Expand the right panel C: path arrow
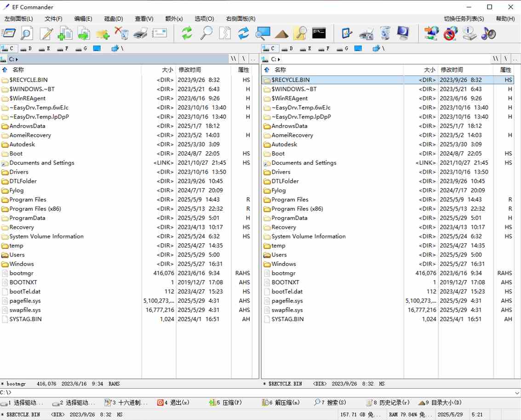 click(x=279, y=59)
